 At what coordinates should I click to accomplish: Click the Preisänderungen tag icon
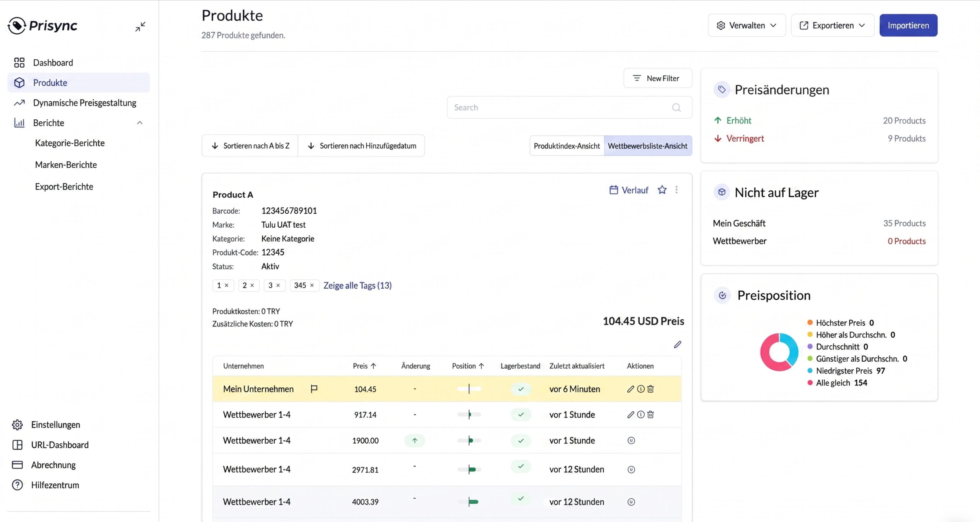click(x=722, y=90)
